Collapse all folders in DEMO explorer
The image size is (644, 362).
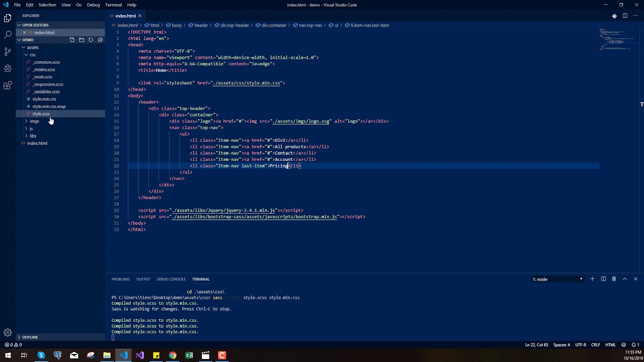pos(100,40)
